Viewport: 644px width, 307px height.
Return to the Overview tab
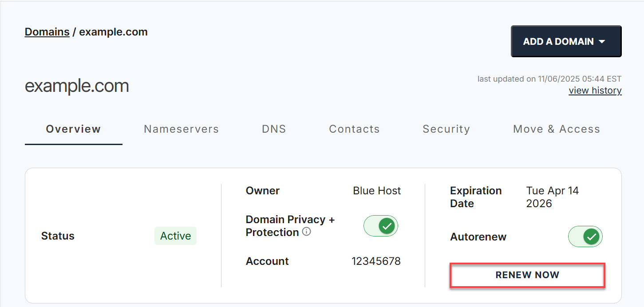[x=73, y=129]
